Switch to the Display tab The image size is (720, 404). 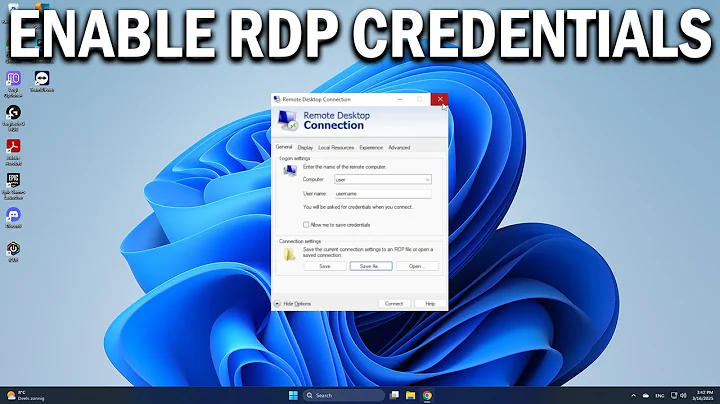click(x=305, y=147)
